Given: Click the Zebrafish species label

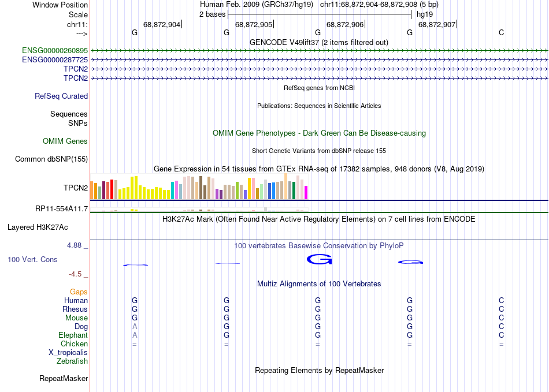Looking at the screenshot, I should [72, 361].
